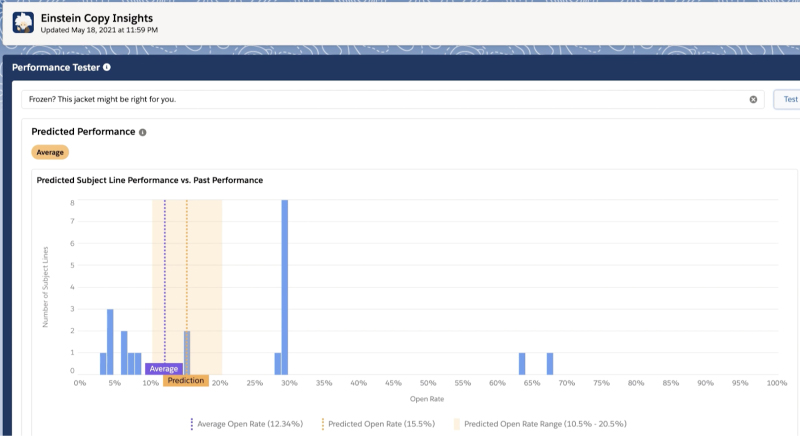Select the 2-count bar near 6% open rate
The image size is (800, 436).
(x=124, y=352)
